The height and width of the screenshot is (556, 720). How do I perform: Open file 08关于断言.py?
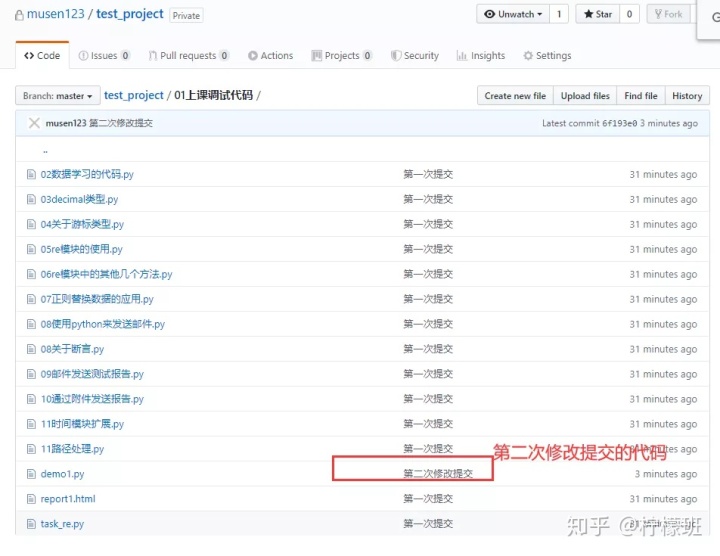(72, 349)
